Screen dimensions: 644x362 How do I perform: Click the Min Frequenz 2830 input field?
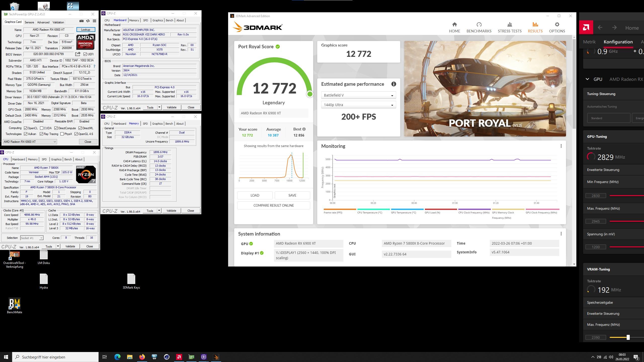pos(596,196)
